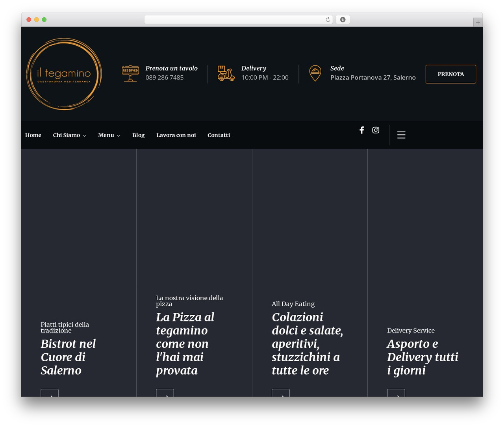The width and height of the screenshot is (504, 427).
Task: Open the Blog section
Action: 138,135
